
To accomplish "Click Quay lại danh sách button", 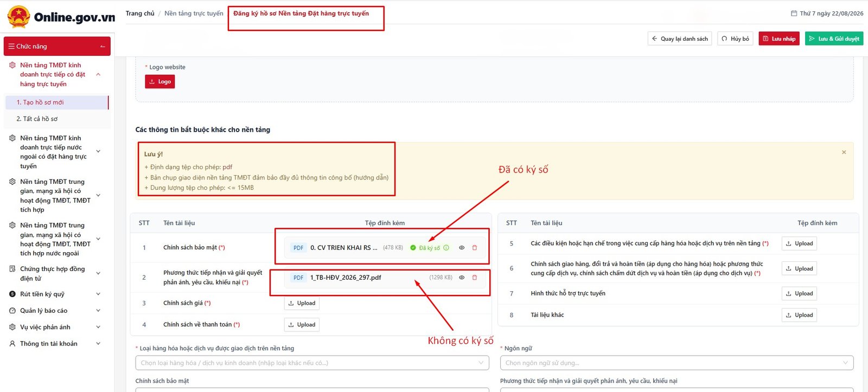I will 680,38.
